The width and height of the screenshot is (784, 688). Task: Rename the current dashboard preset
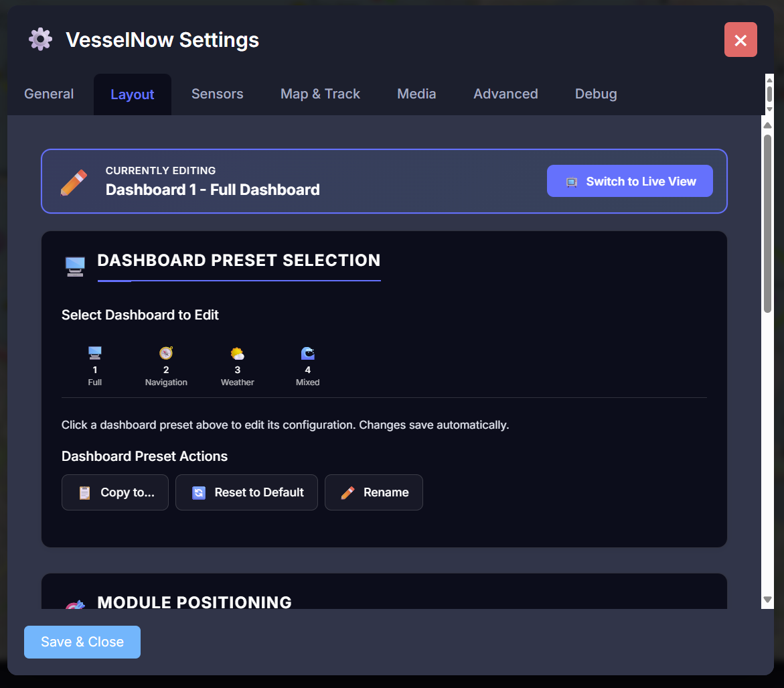374,492
